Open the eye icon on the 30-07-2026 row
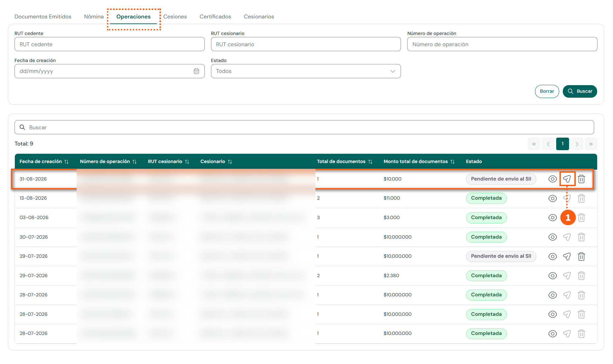Screen dimensions: 613x364 553,237
